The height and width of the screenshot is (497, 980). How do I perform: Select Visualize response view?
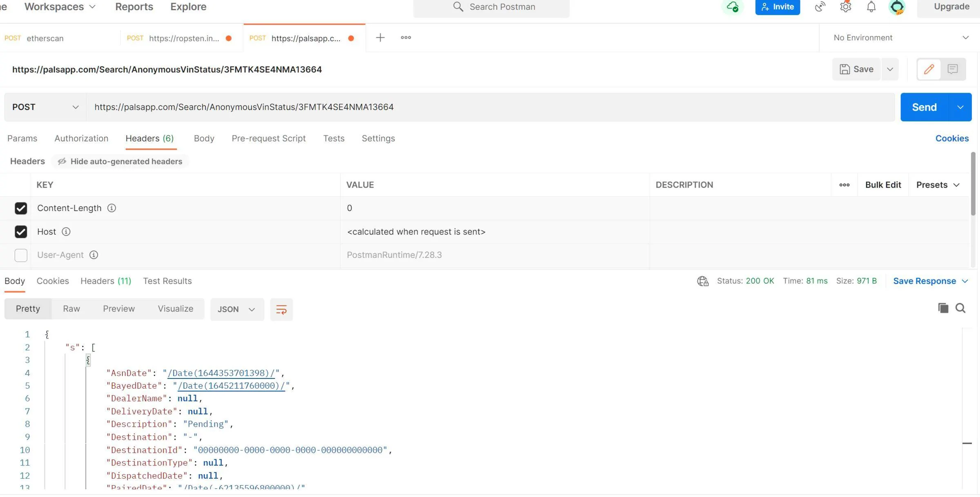coord(176,309)
